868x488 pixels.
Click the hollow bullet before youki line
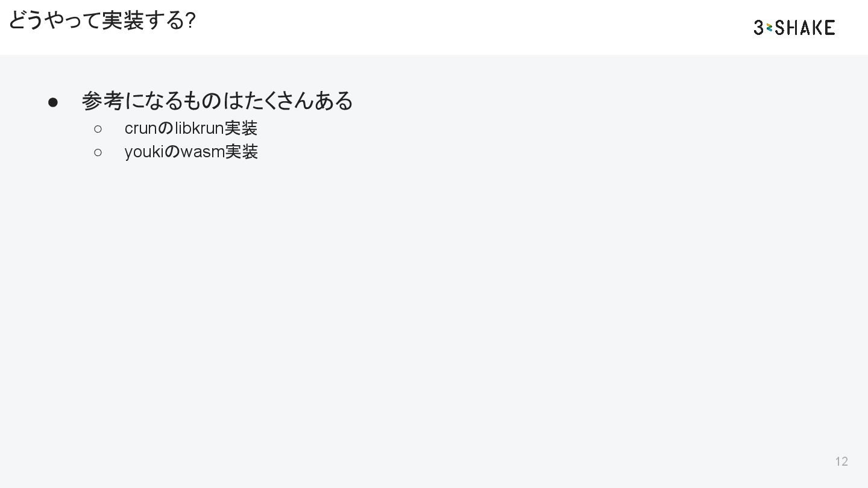98,152
